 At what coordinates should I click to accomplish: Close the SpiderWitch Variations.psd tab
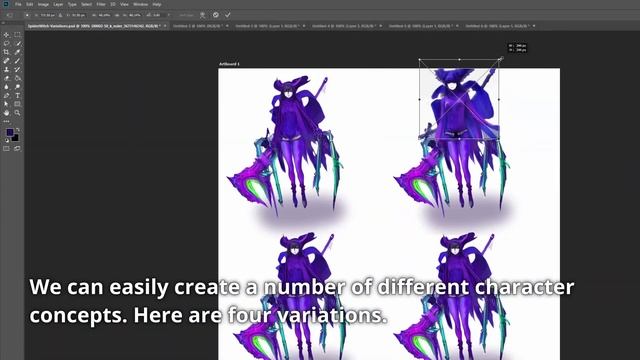[165, 26]
